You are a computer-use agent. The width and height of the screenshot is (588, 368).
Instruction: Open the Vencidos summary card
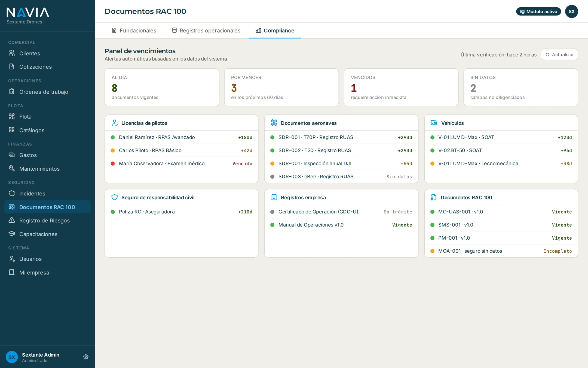[x=401, y=87]
